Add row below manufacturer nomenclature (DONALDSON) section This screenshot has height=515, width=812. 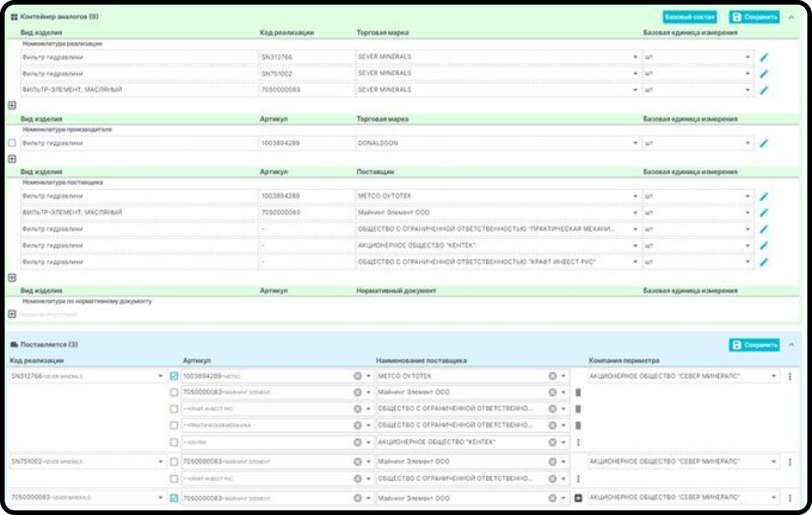pyautogui.click(x=12, y=159)
